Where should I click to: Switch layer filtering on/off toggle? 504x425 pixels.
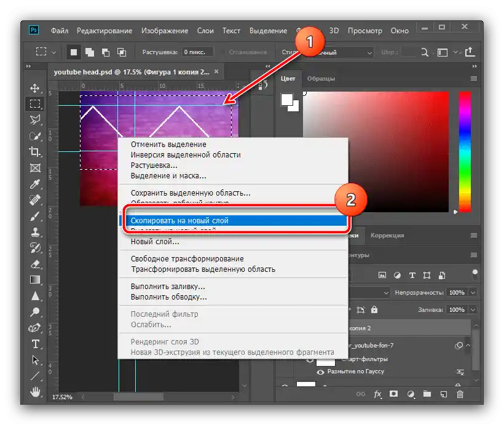tap(474, 274)
